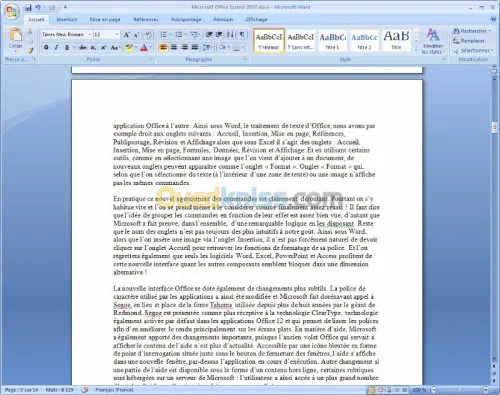The height and width of the screenshot is (395, 500).
Task: Click the Remplacer button
Action: coord(469,41)
